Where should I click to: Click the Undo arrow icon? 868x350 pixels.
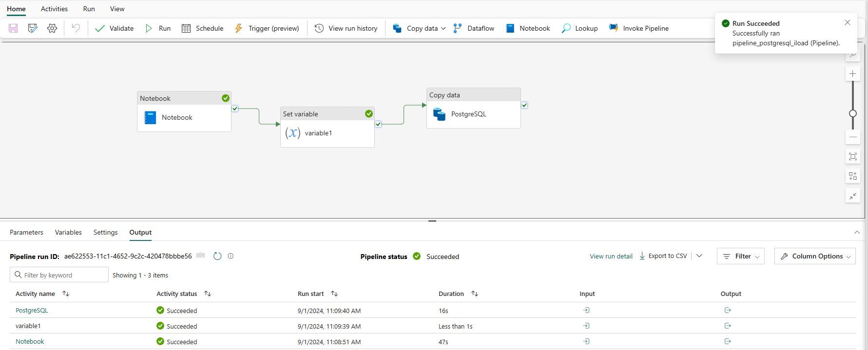point(76,28)
